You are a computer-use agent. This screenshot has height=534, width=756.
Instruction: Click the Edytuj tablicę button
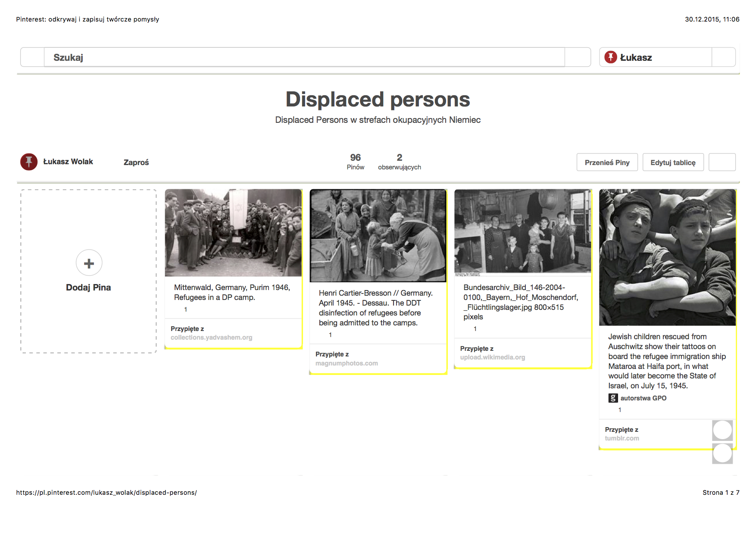(673, 162)
